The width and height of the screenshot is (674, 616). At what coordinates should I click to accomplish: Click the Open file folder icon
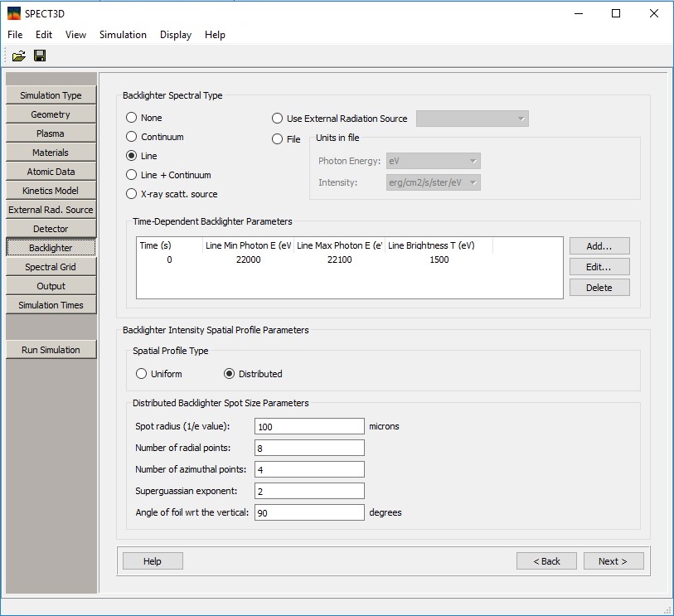tap(18, 56)
